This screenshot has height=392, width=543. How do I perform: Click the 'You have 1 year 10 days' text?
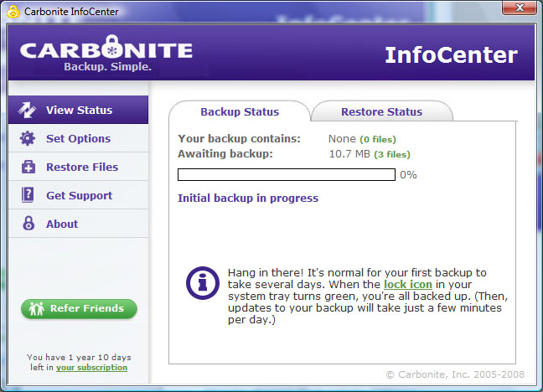click(79, 357)
